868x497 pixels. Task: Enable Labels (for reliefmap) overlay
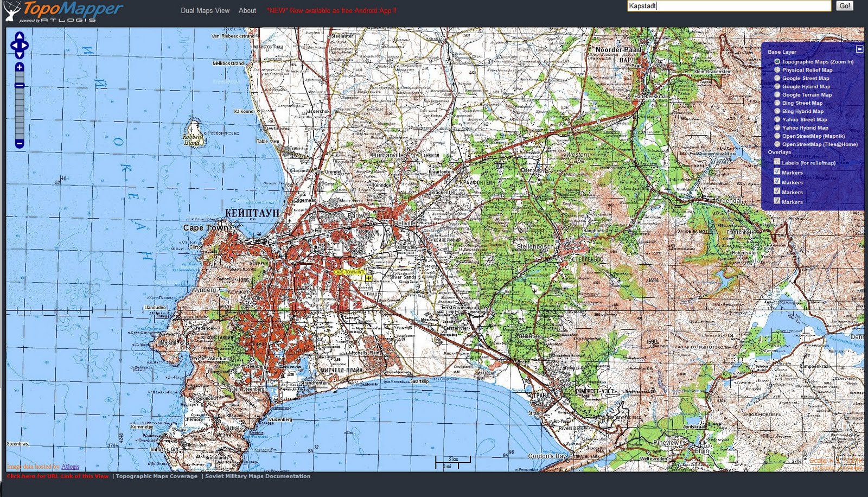coord(777,162)
